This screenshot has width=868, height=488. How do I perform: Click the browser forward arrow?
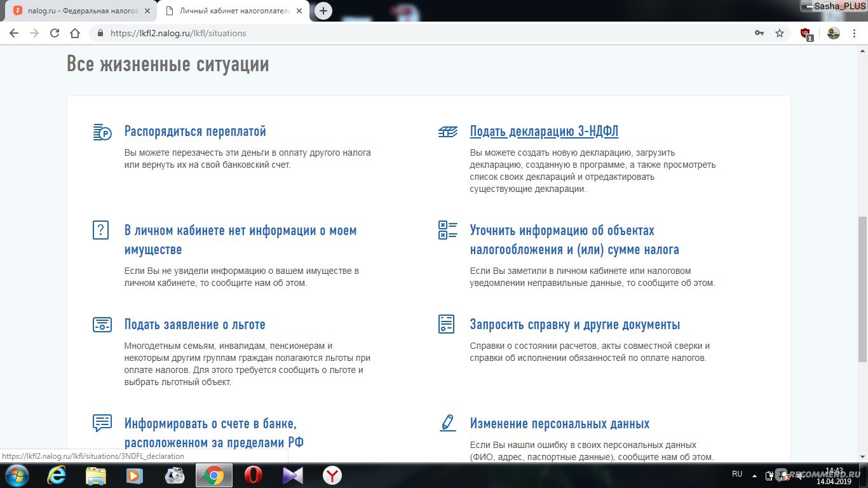(34, 33)
